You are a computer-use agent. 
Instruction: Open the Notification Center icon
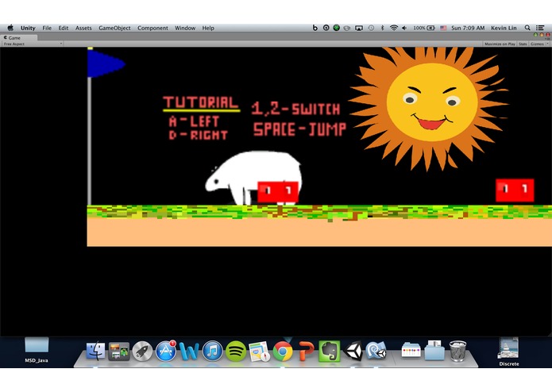tap(540, 28)
